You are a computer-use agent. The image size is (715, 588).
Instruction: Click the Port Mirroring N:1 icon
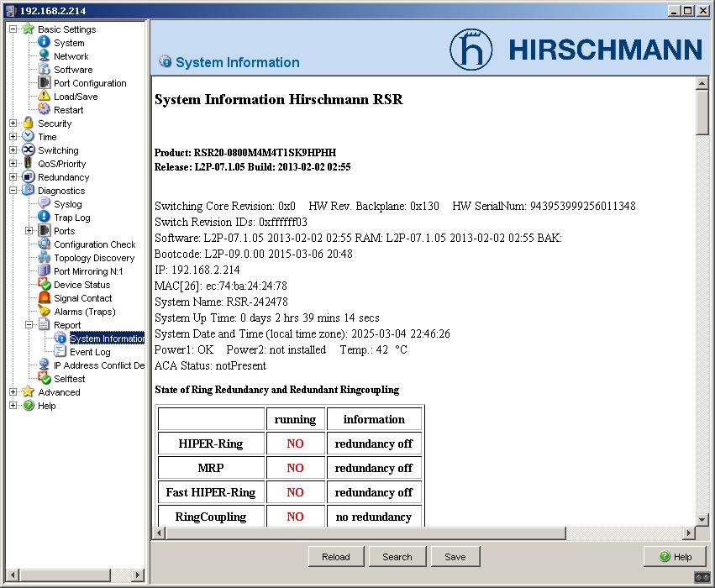pyautogui.click(x=45, y=270)
